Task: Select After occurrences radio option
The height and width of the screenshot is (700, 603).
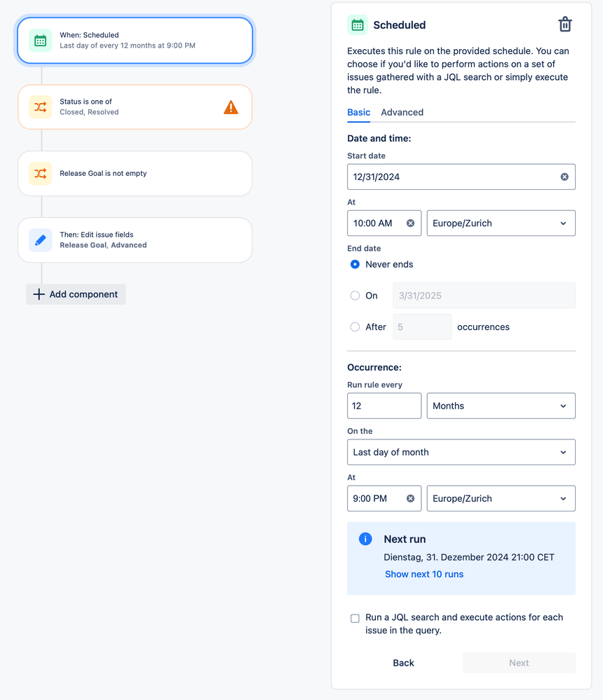Action: (x=355, y=327)
